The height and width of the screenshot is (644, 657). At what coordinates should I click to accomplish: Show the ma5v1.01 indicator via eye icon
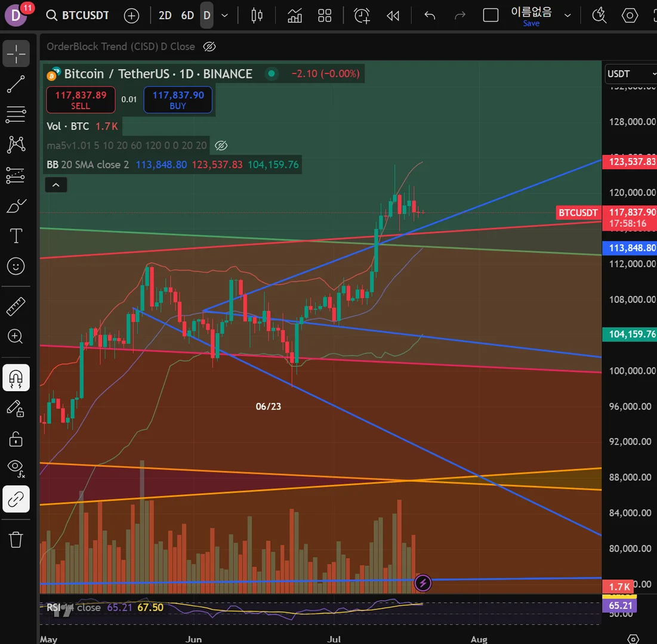point(221,145)
